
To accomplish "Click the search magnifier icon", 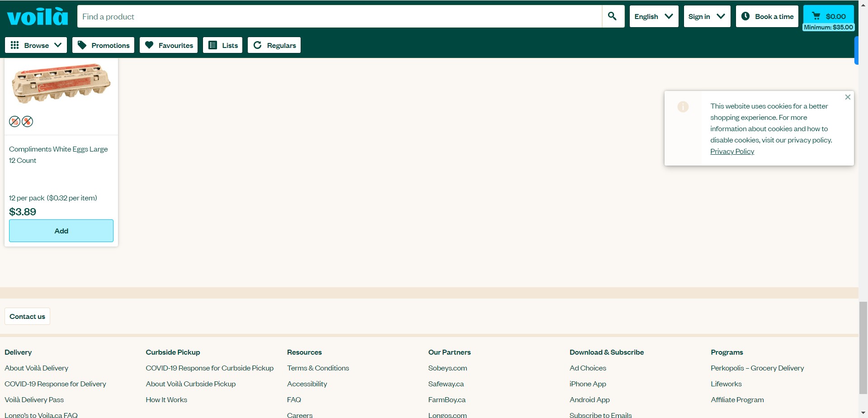I will click(613, 17).
